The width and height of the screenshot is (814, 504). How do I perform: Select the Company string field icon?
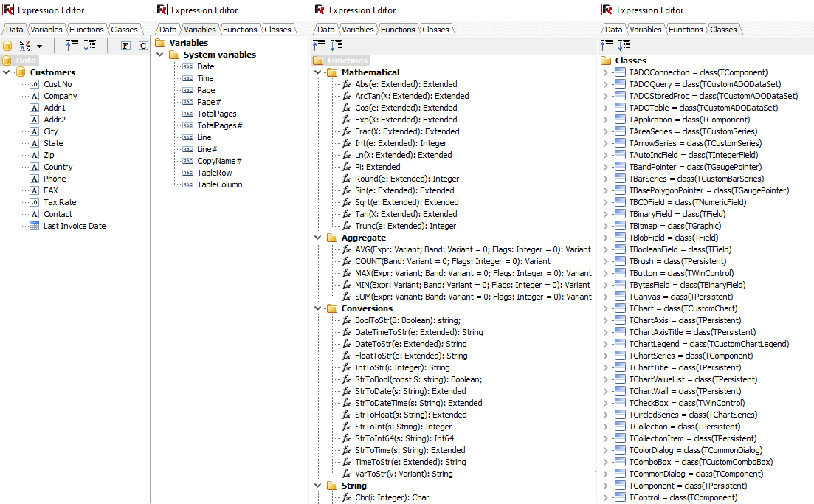pos(34,96)
